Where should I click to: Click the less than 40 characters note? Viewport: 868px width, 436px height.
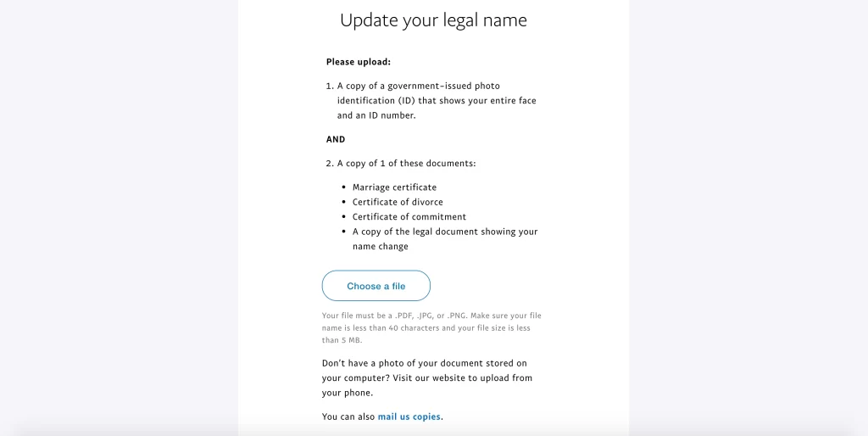pos(387,328)
